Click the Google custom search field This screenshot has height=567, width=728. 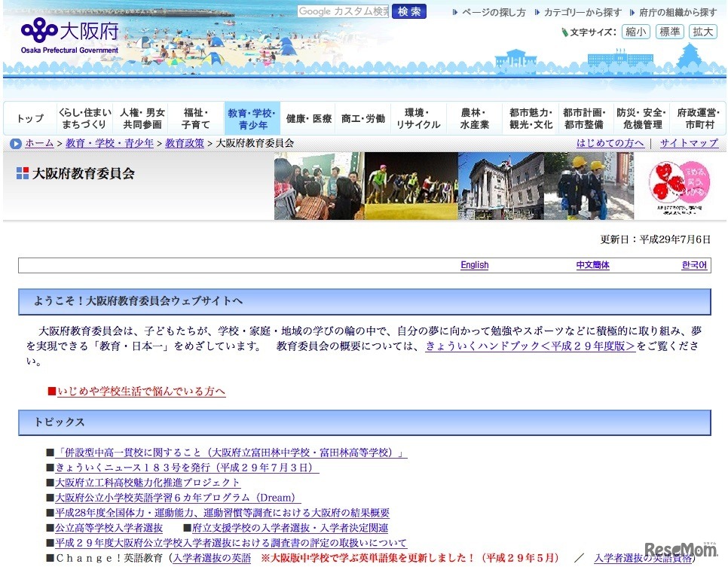343,11
